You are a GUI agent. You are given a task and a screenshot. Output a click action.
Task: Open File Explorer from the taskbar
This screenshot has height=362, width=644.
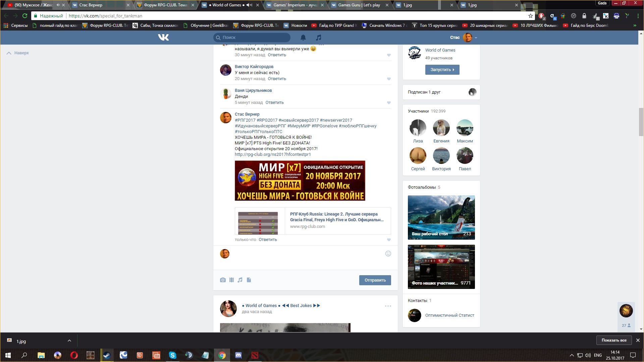pos(41,355)
